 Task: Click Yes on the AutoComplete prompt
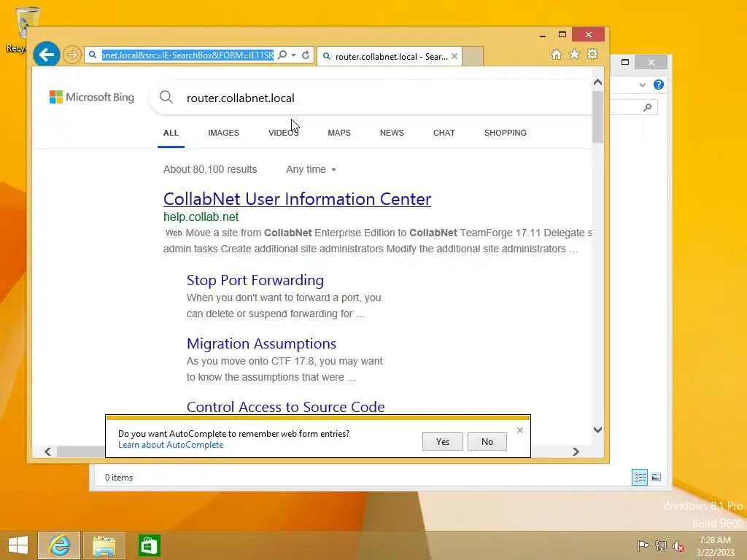(x=443, y=441)
